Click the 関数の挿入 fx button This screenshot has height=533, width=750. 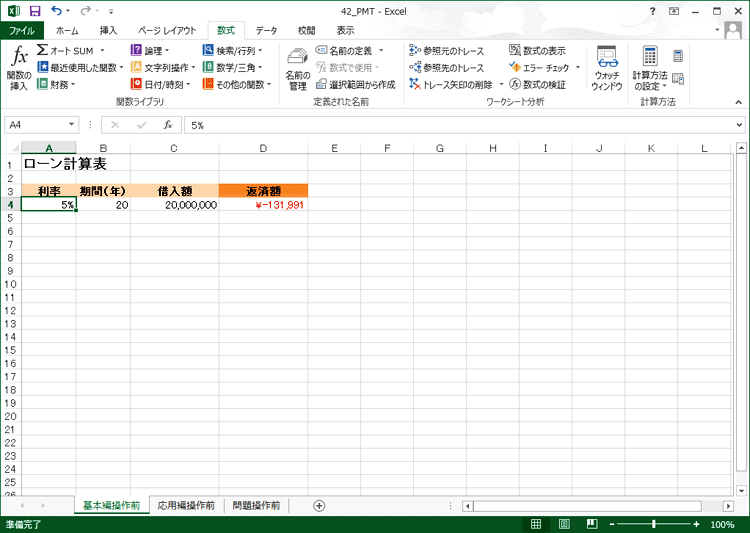pyautogui.click(x=19, y=67)
